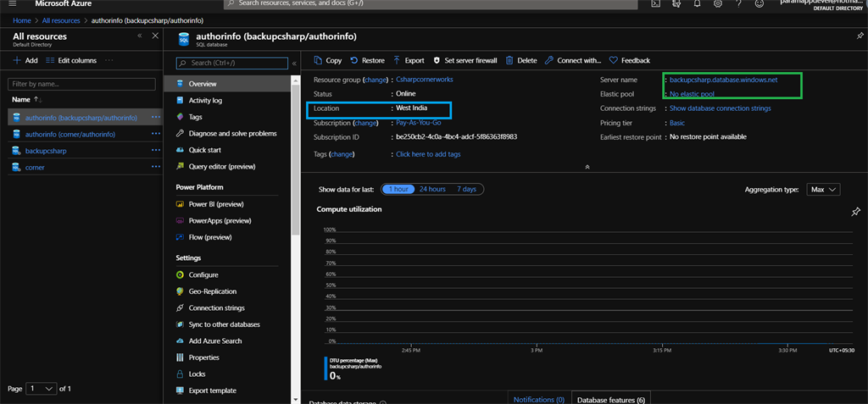Image resolution: width=868 pixels, height=404 pixels.
Task: Click Show database connection strings link
Action: [x=721, y=108]
